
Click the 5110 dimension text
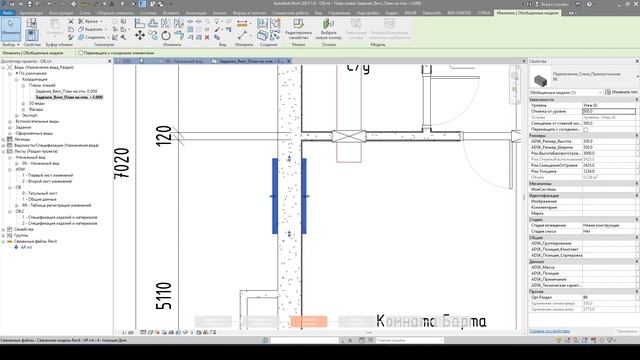(x=164, y=296)
